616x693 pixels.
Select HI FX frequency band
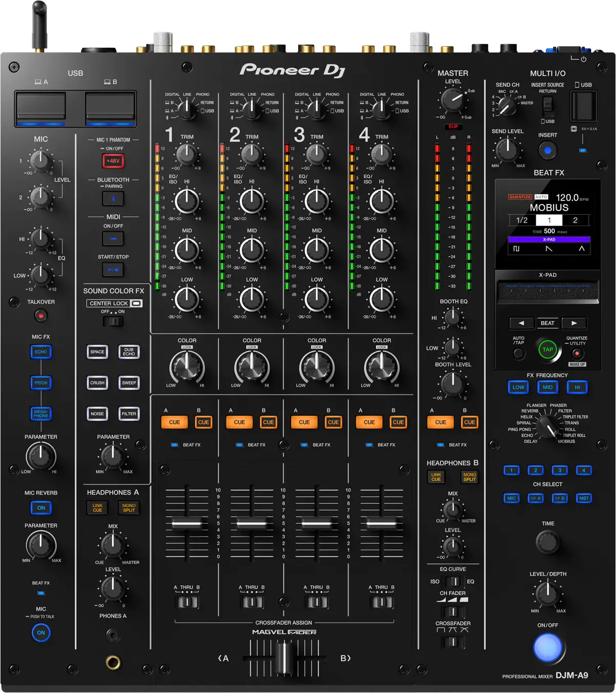pyautogui.click(x=577, y=388)
